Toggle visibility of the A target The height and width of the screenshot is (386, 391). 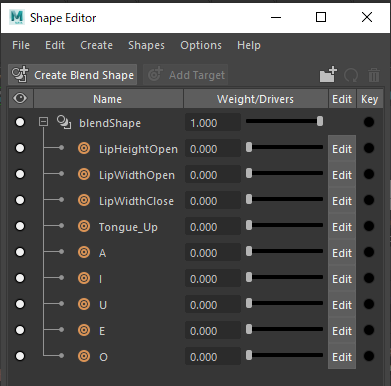coord(20,252)
